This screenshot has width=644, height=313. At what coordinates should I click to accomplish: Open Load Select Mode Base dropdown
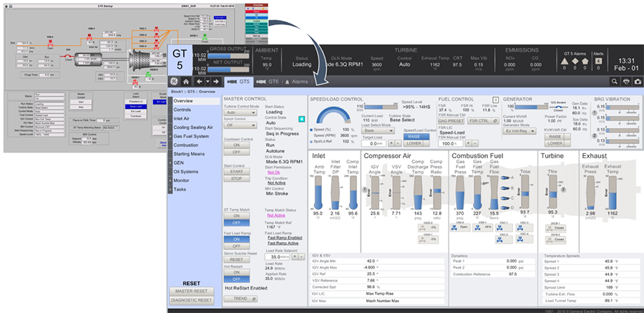(x=378, y=130)
